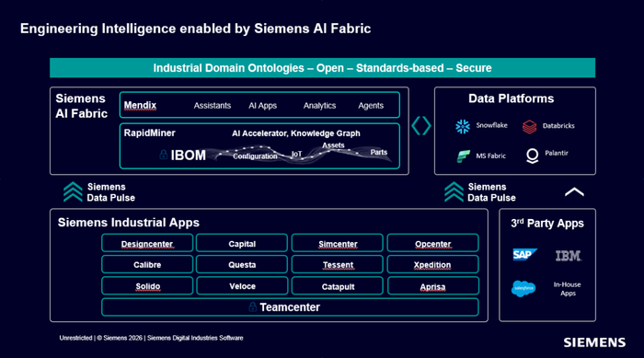Select the Solido app box
Viewport: 644px width, 358px height.
[147, 285]
